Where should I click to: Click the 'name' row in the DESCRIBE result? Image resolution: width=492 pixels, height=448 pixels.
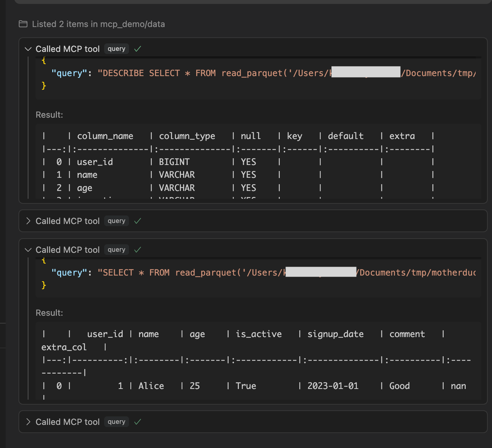click(x=237, y=175)
